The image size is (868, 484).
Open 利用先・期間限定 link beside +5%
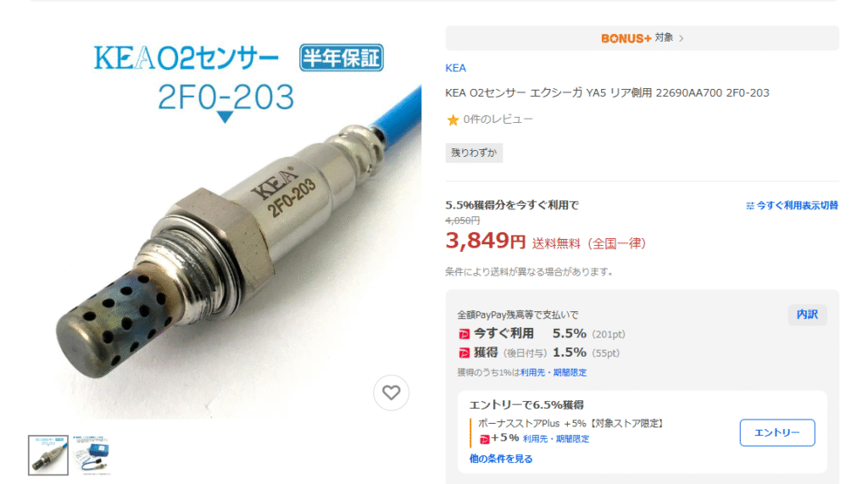[556, 438]
